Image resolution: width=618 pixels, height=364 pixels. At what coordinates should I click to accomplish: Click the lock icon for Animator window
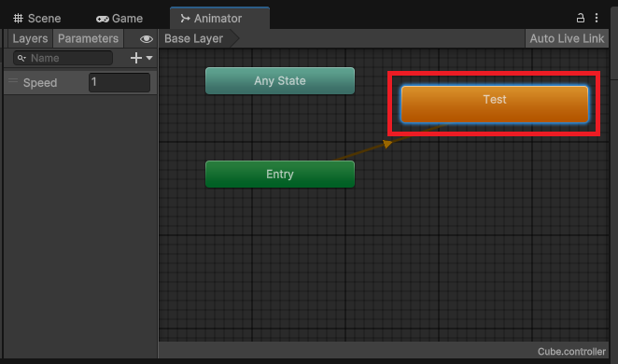[581, 18]
